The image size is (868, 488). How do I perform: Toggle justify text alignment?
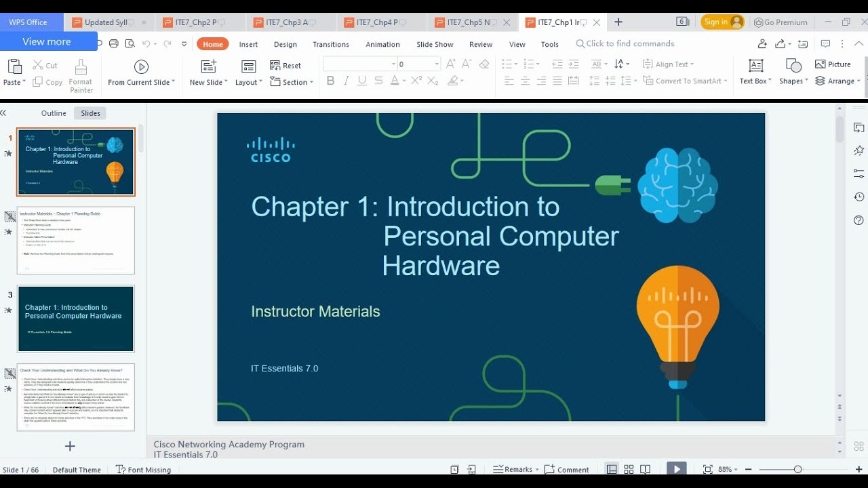coord(557,81)
